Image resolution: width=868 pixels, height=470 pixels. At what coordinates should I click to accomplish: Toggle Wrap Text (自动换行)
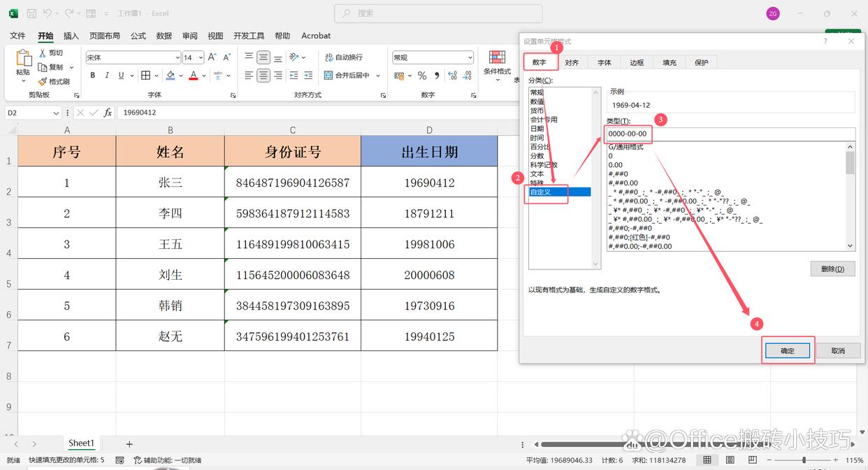pos(344,57)
